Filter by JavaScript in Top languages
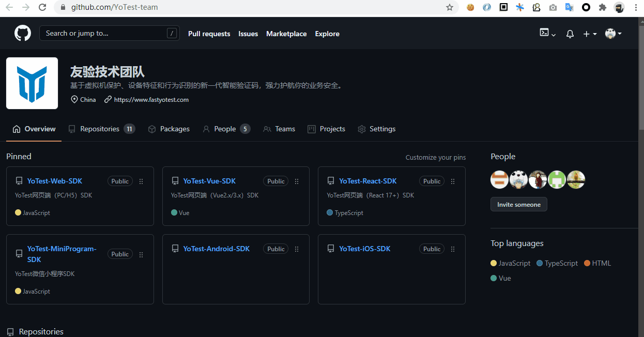The width and height of the screenshot is (644, 337). [511, 263]
